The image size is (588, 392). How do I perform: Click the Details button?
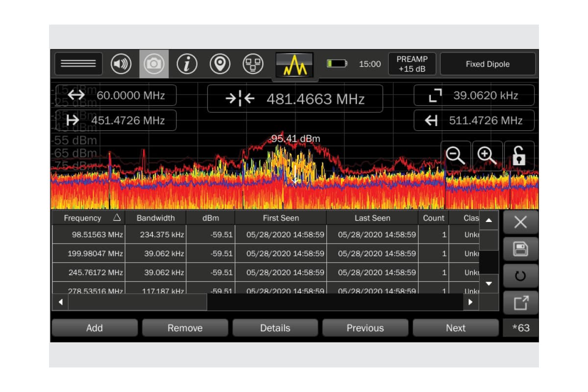pyautogui.click(x=275, y=328)
